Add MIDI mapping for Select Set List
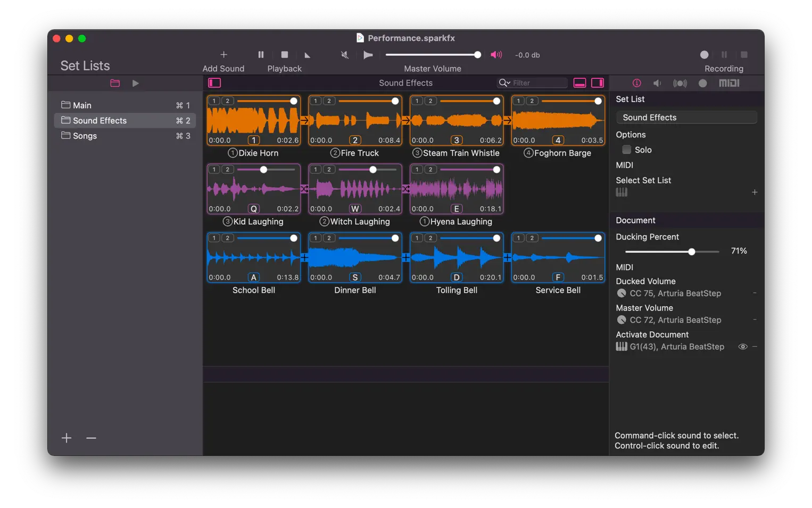 coord(755,192)
